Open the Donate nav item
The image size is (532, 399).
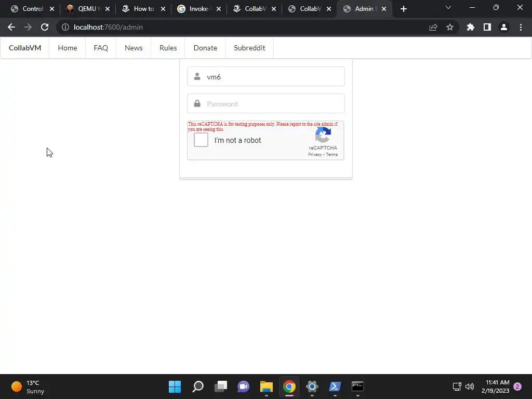coord(205,48)
